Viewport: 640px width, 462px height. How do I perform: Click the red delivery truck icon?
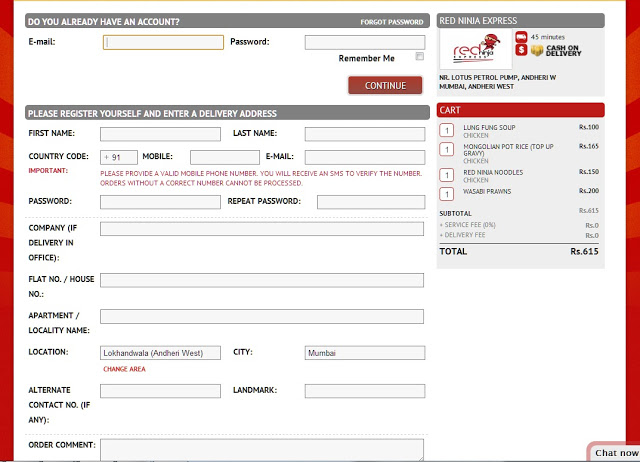[x=521, y=37]
